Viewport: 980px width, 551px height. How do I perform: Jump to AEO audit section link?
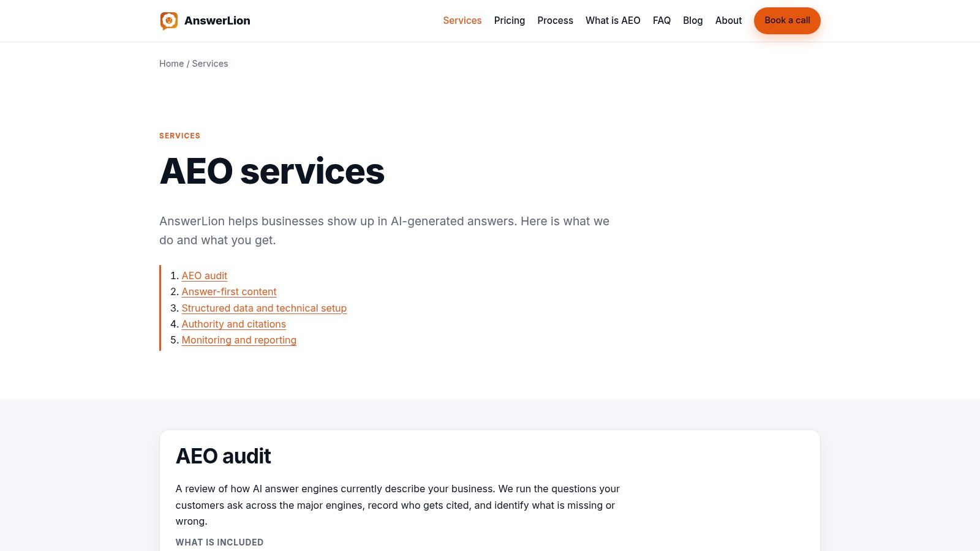pyautogui.click(x=205, y=276)
